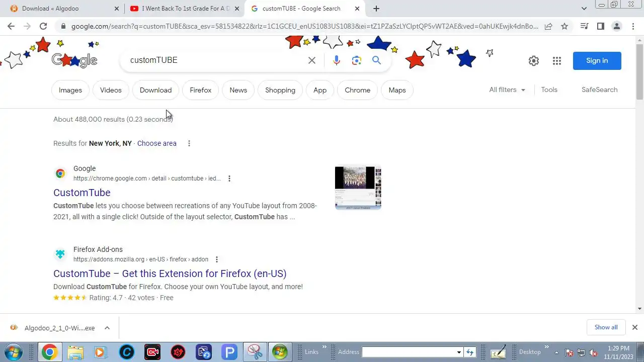Screen dimensions: 644x362
Task: Click the muted volume tray icon
Action: pyautogui.click(x=593, y=352)
